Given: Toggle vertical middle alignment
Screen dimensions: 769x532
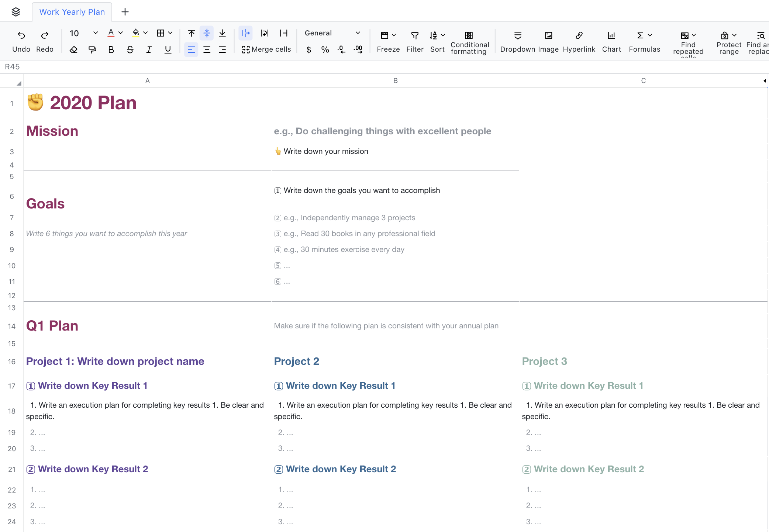Looking at the screenshot, I should 207,33.
